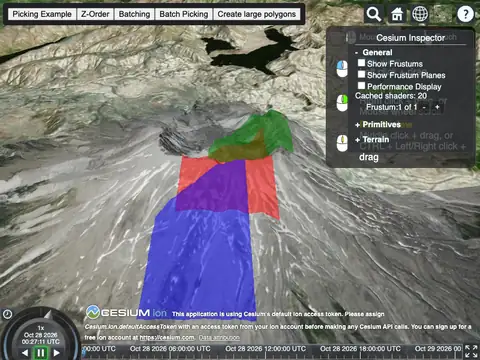Enable the Show Frustum Planes checkbox
This screenshot has width=480, height=360.
[361, 74]
